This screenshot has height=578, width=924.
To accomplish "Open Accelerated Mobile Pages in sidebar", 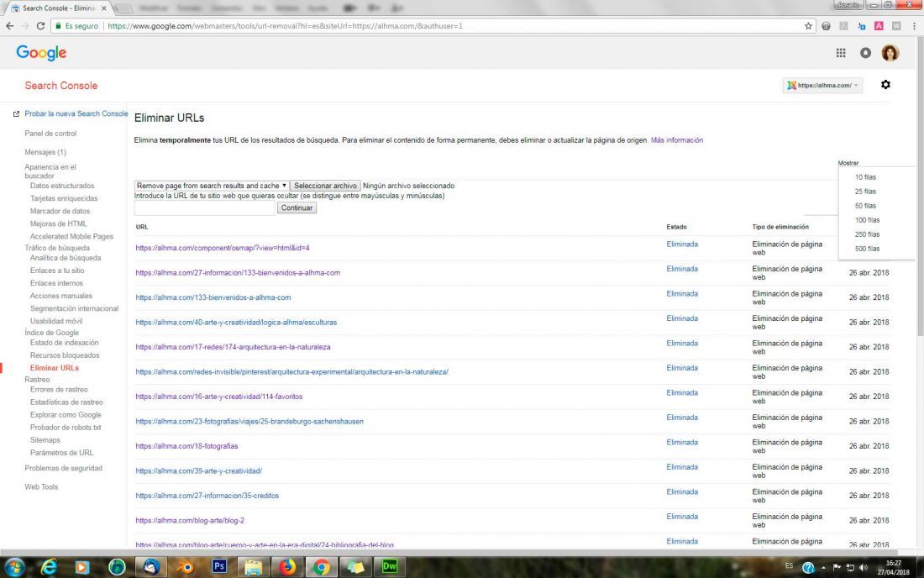I will tap(71, 236).
